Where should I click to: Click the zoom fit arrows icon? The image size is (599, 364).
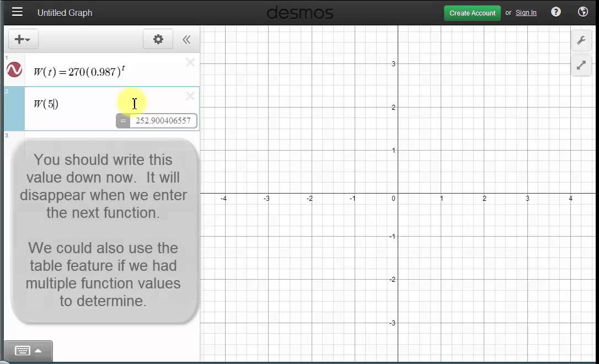[581, 65]
